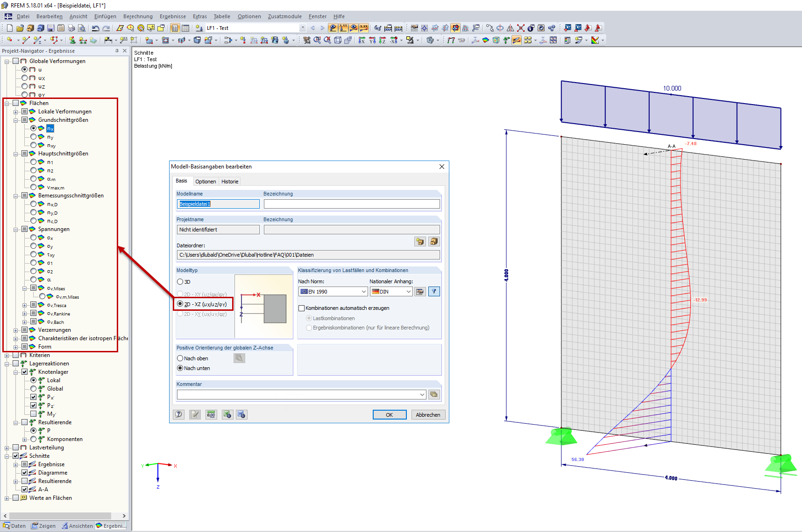Screen dimensions: 802x532
Task: Click the edit comment icon in the dialog
Action: tap(195, 414)
